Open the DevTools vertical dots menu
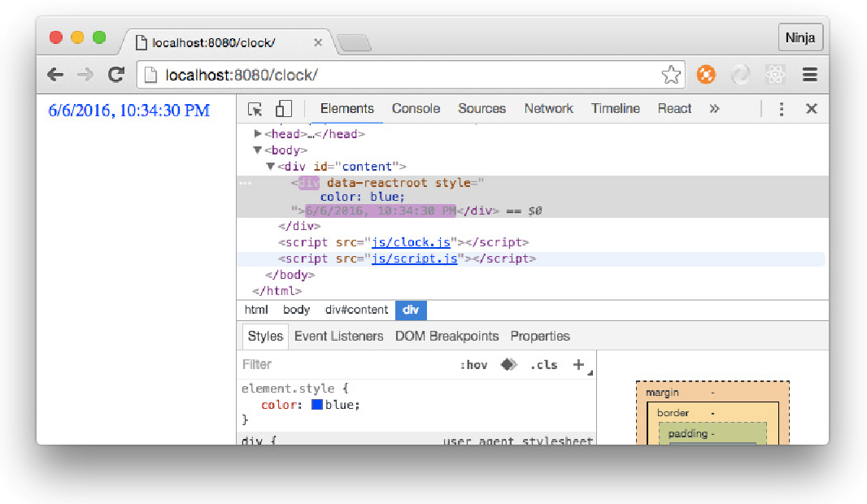This screenshot has width=867, height=504. click(x=780, y=107)
